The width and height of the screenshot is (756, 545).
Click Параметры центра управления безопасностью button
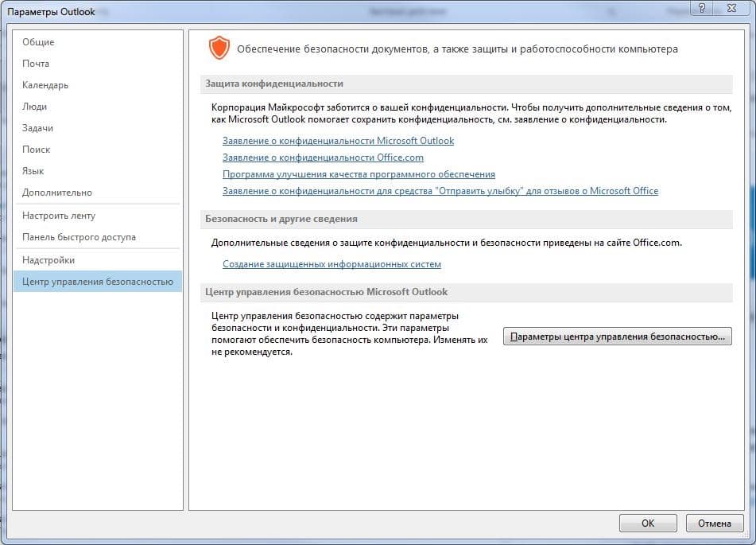617,337
